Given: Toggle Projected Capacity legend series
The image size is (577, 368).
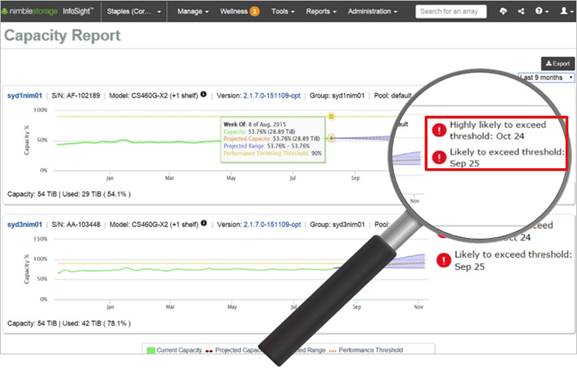Looking at the screenshot, I should click(x=234, y=350).
